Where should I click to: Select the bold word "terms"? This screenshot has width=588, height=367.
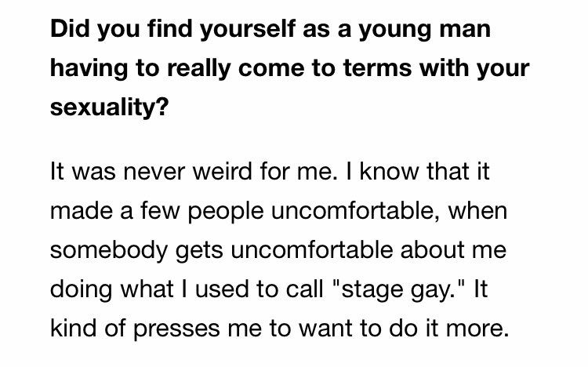(x=377, y=69)
